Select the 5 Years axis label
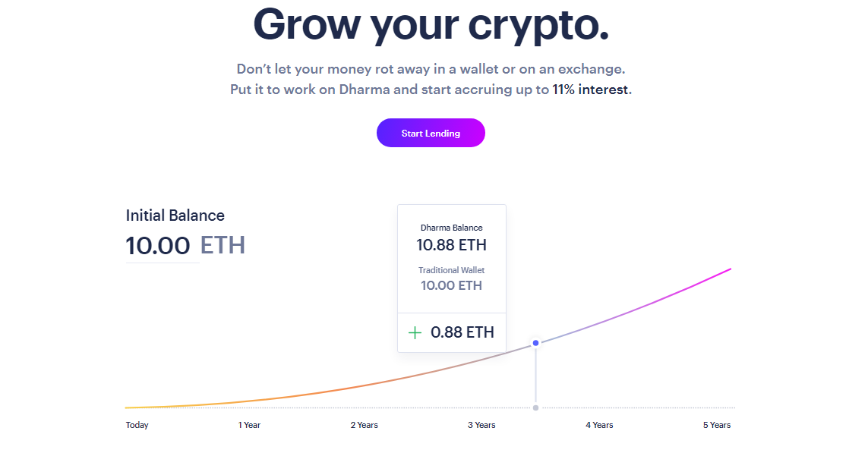The image size is (868, 453). (717, 425)
